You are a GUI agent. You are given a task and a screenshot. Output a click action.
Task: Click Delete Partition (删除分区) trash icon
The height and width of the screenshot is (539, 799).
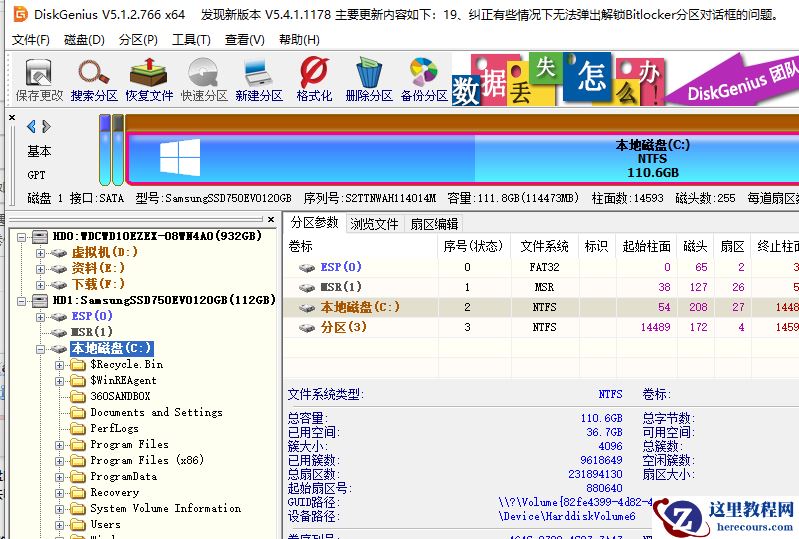(369, 79)
